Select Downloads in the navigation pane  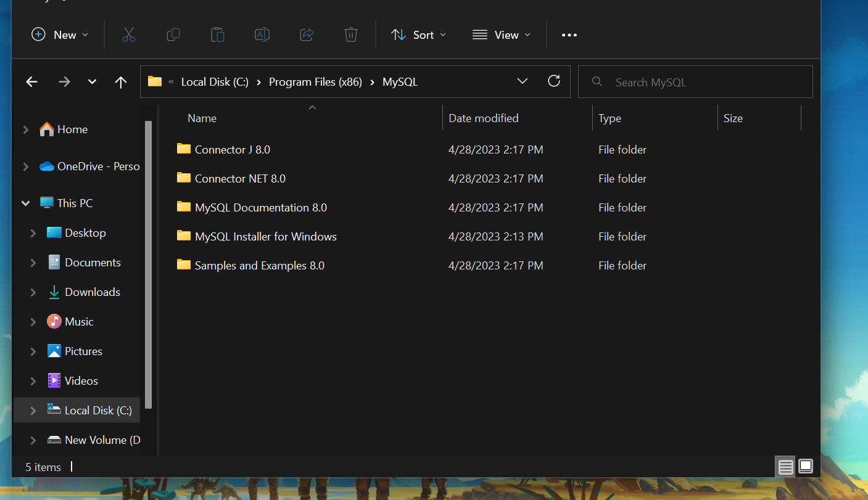click(93, 292)
